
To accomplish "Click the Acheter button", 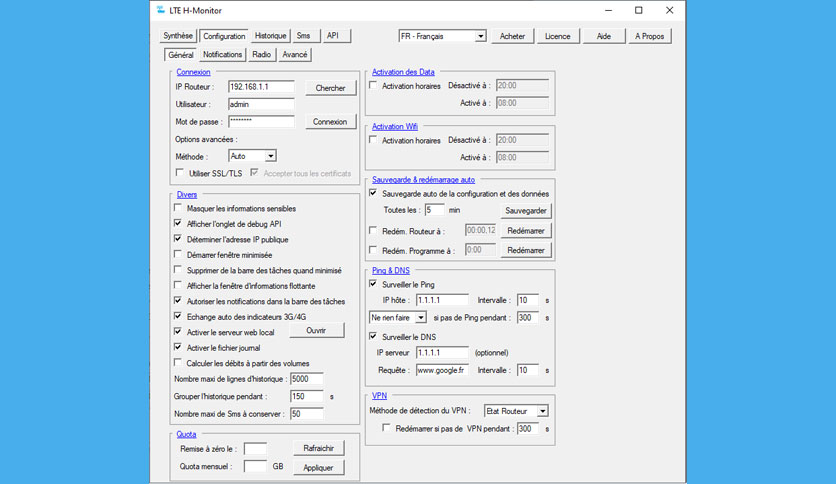I will click(x=512, y=36).
